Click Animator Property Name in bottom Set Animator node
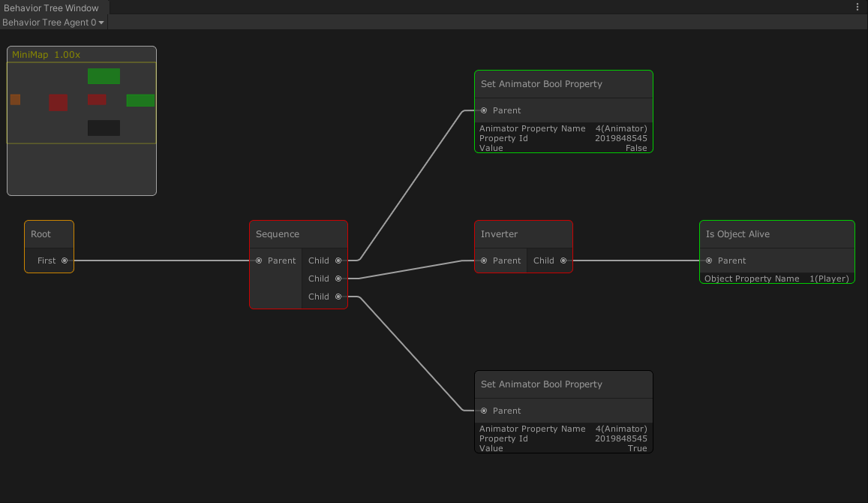This screenshot has height=503, width=868. 563,429
